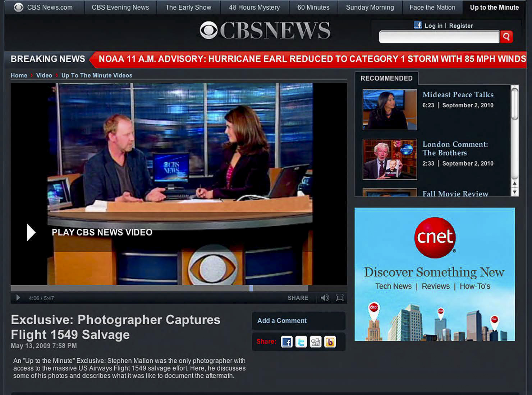Share the video via Yahoo Buzz icon
Screen dimensions: 532x395
point(330,341)
